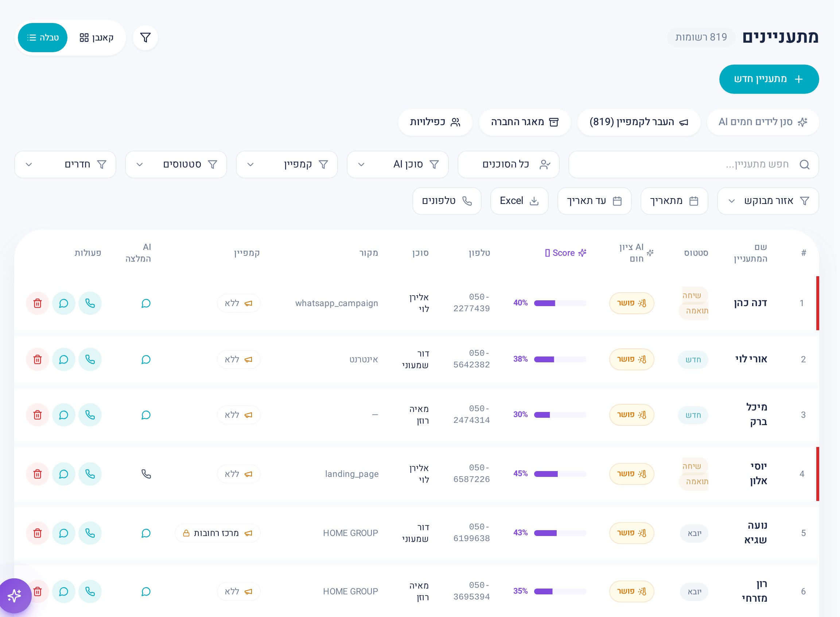Image resolution: width=840 pixels, height=617 pixels.
Task: Switch to טבלה table view
Action: [x=43, y=38]
